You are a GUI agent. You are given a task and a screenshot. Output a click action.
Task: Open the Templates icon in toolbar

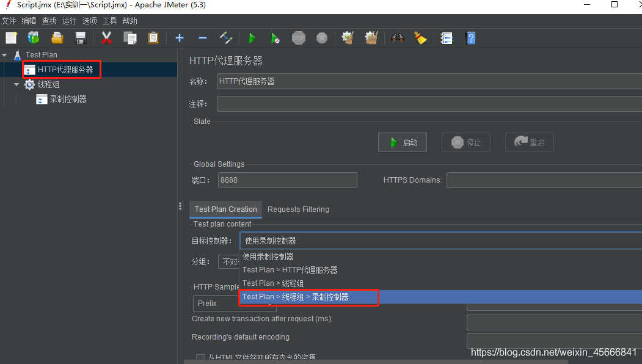point(34,38)
